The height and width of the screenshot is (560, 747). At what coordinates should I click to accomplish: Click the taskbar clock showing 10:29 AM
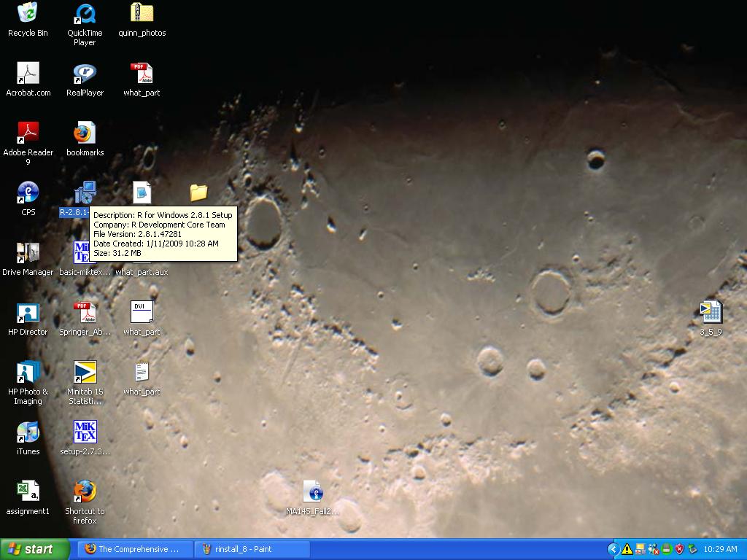coord(720,549)
